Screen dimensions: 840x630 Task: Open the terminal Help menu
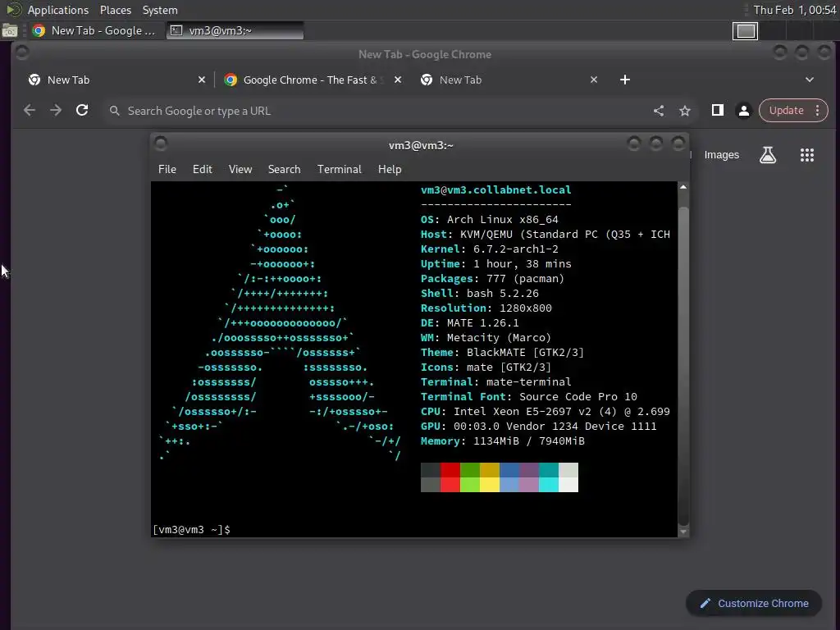(390, 169)
